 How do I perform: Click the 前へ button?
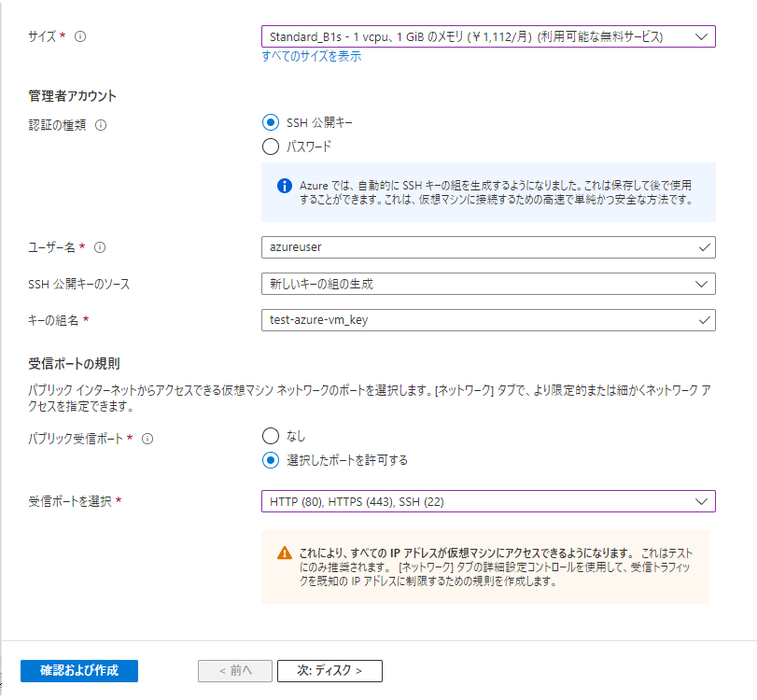click(234, 670)
